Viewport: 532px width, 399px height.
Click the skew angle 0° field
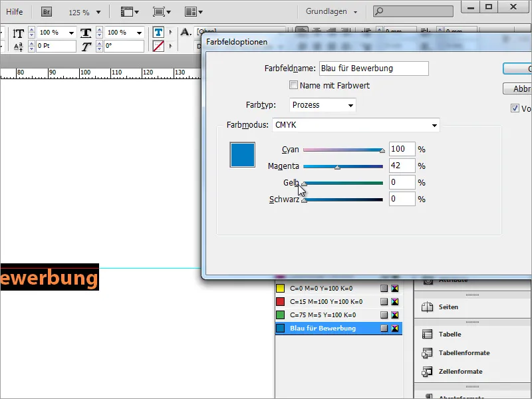124,46
